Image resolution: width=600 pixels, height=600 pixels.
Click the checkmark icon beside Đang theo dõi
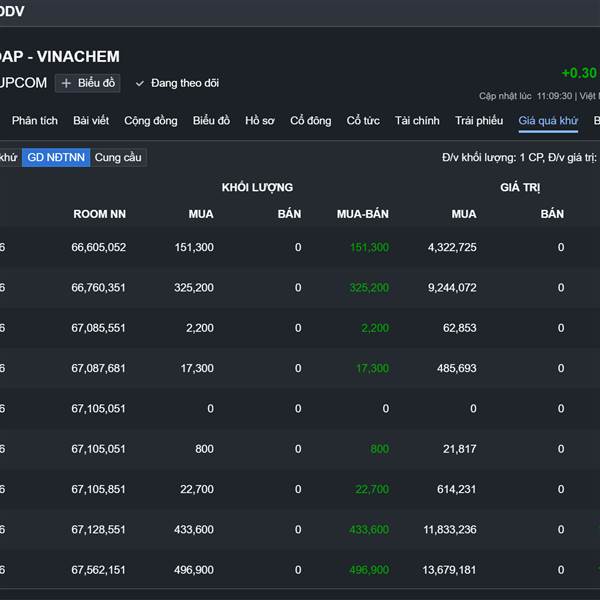click(x=140, y=83)
